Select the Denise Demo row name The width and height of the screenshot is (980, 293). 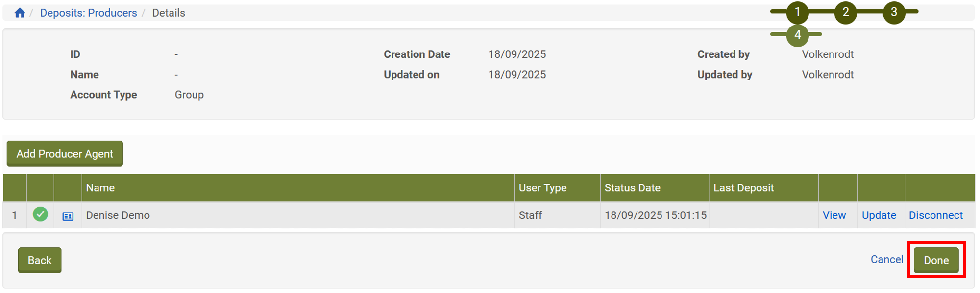118,215
